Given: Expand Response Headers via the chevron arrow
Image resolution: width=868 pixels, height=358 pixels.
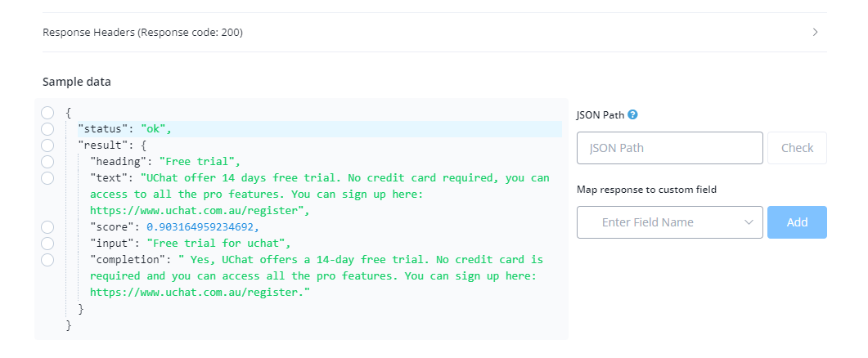Looking at the screenshot, I should click(815, 32).
